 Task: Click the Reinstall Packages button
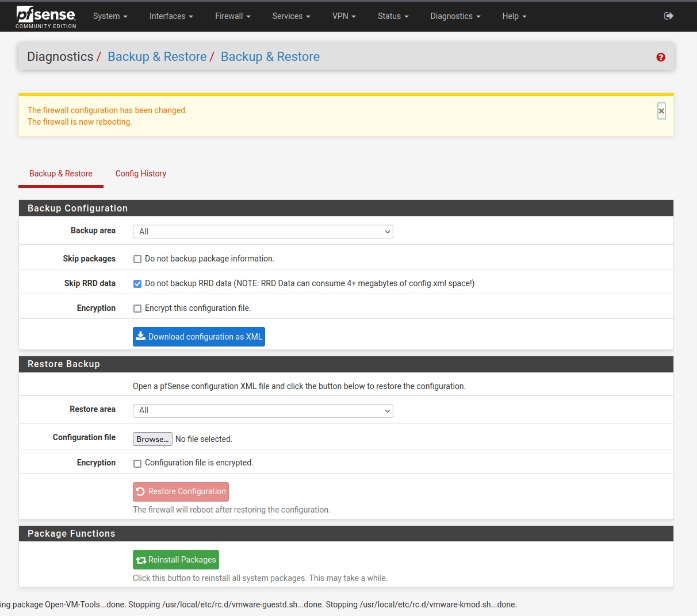click(x=176, y=560)
